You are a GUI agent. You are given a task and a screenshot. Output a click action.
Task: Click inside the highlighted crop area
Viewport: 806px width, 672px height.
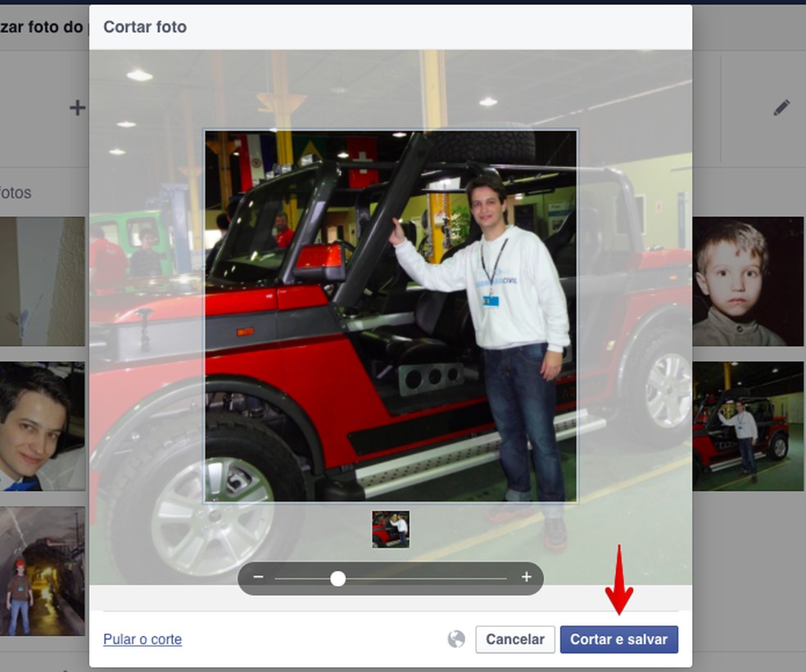[391, 316]
